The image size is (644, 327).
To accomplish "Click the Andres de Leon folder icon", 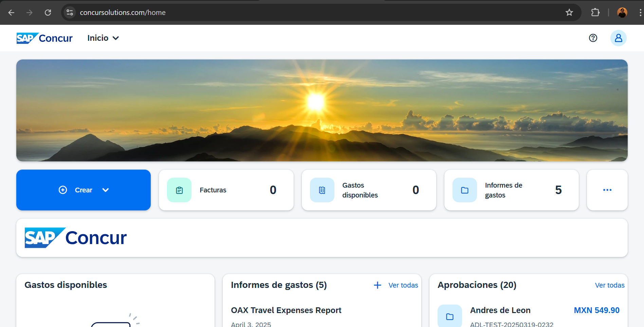I will pyautogui.click(x=450, y=316).
